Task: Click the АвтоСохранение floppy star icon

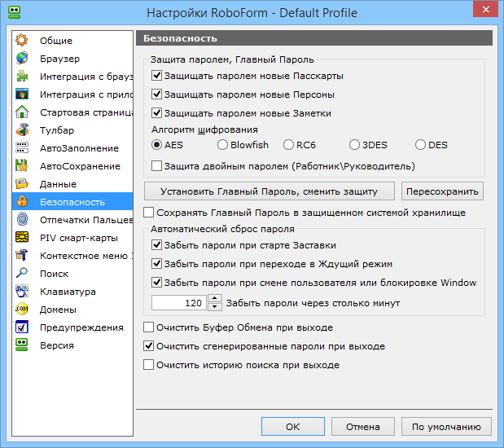Action: 22,166
